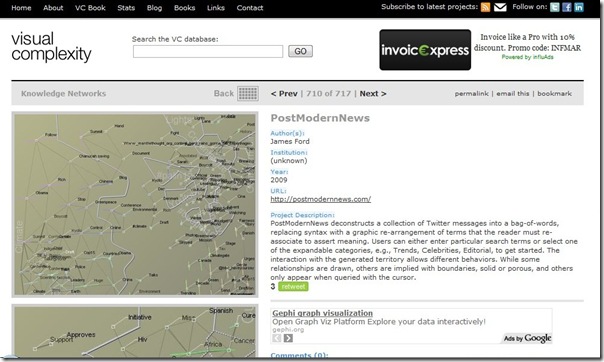The width and height of the screenshot is (604, 362).
Task: Open the Stats menu item
Action: [x=126, y=8]
